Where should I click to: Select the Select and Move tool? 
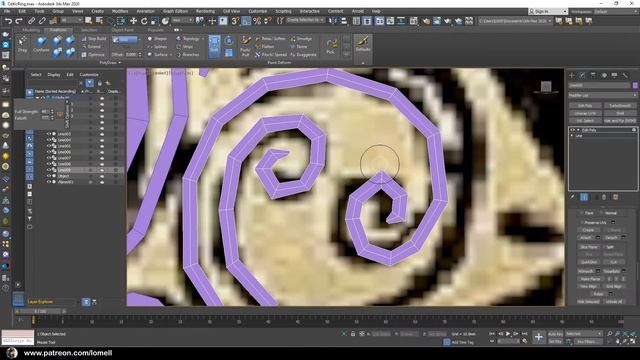tap(133, 21)
